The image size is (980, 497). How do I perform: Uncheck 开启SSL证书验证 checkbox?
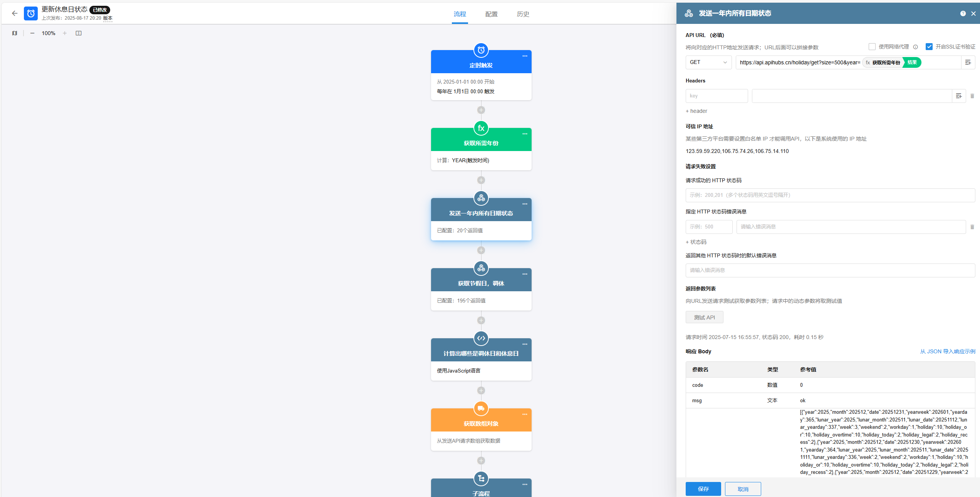[929, 47]
